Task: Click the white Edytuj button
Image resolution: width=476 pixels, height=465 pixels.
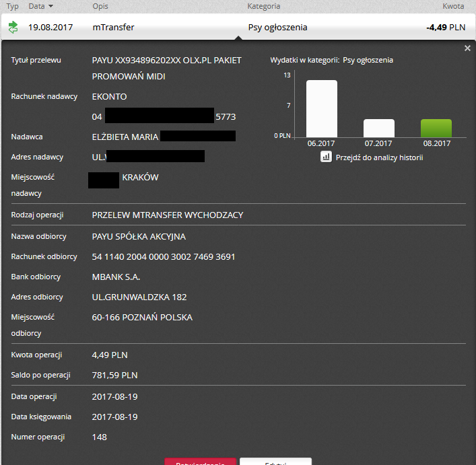Action: point(275,462)
